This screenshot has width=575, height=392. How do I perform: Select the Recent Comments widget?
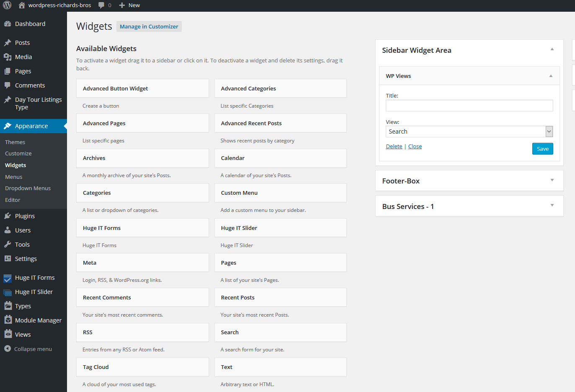tap(142, 297)
